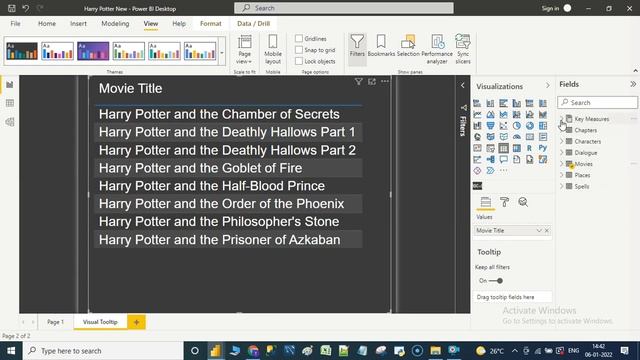This screenshot has height=360, width=640.
Task: Switch to the Home ribbon tab
Action: pos(47,24)
